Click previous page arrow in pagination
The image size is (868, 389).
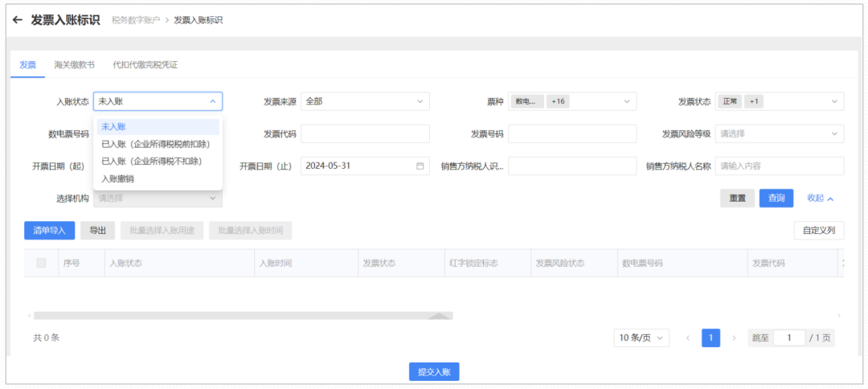coord(688,338)
